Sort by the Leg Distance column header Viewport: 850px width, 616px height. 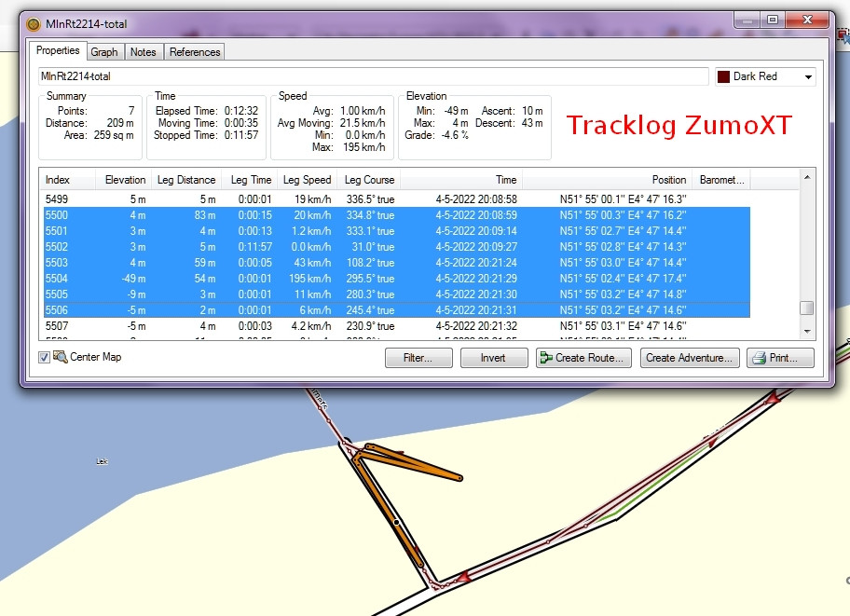point(186,180)
